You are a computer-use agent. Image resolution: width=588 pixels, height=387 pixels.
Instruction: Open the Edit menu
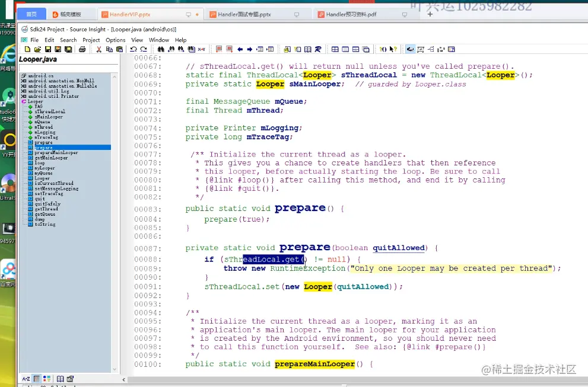pos(49,40)
